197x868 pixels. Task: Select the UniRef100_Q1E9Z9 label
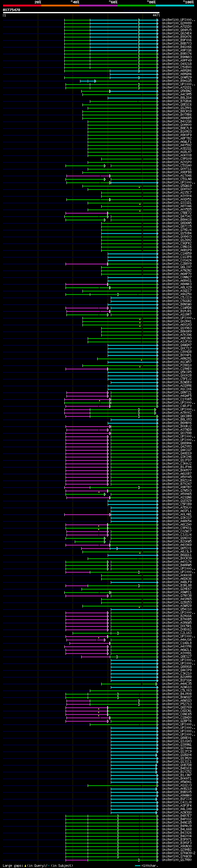coord(177,501)
